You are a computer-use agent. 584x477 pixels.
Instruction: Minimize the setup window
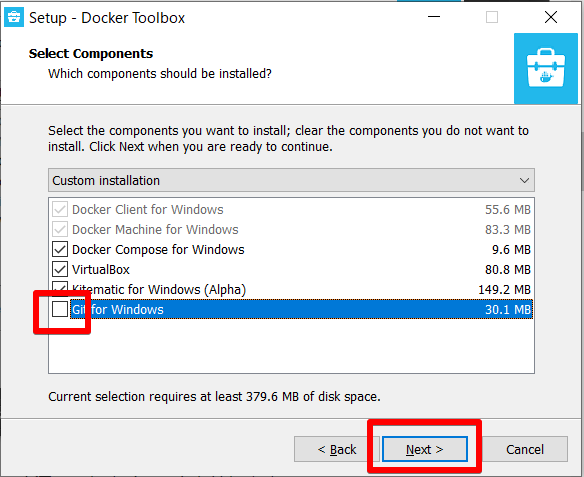tap(434, 17)
